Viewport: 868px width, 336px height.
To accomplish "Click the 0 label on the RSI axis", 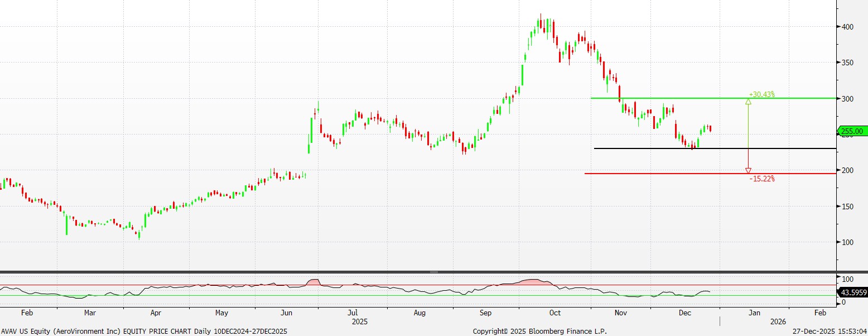I will coord(844,303).
